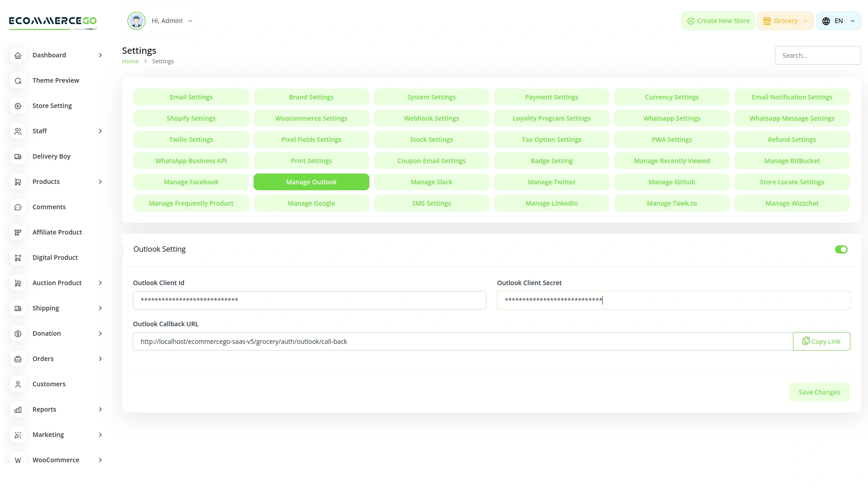The image size is (868, 488).
Task: Switch to Manage Slack settings tab
Action: [431, 182]
